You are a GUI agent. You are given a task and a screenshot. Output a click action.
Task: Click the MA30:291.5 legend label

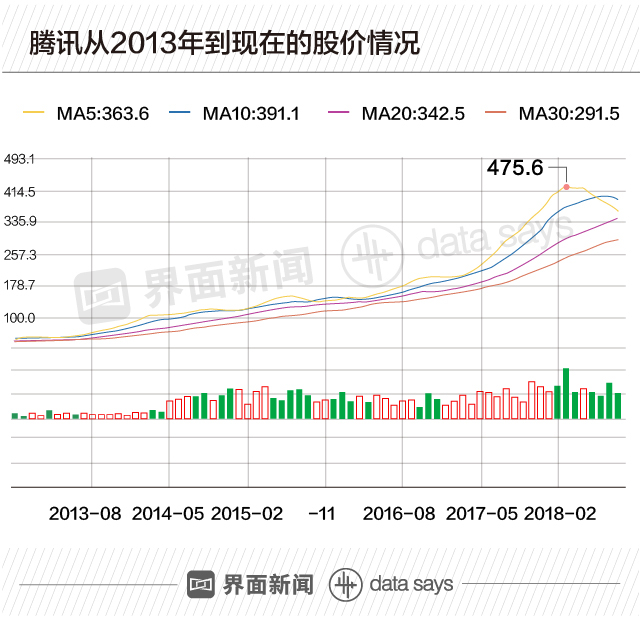pos(569,113)
